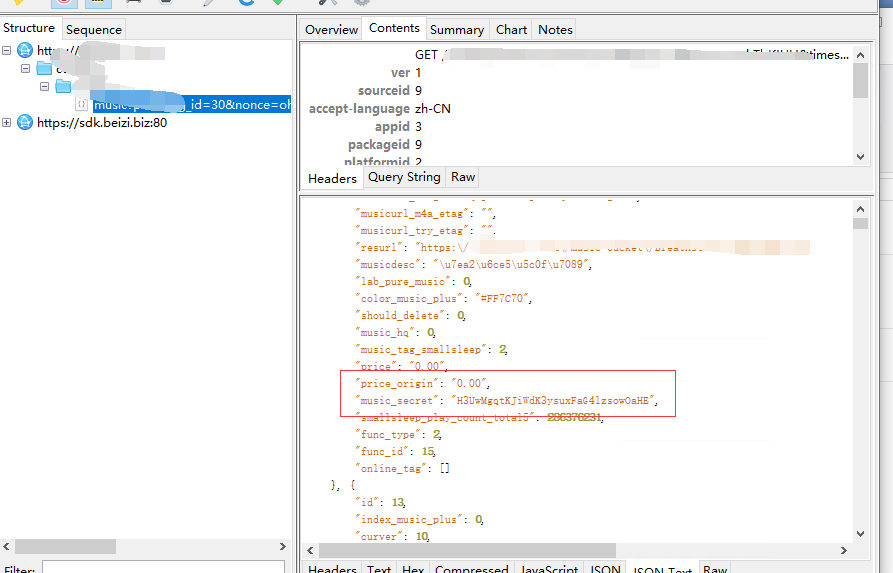Show the Query String request tab
The width and height of the screenshot is (893, 573).
click(404, 177)
